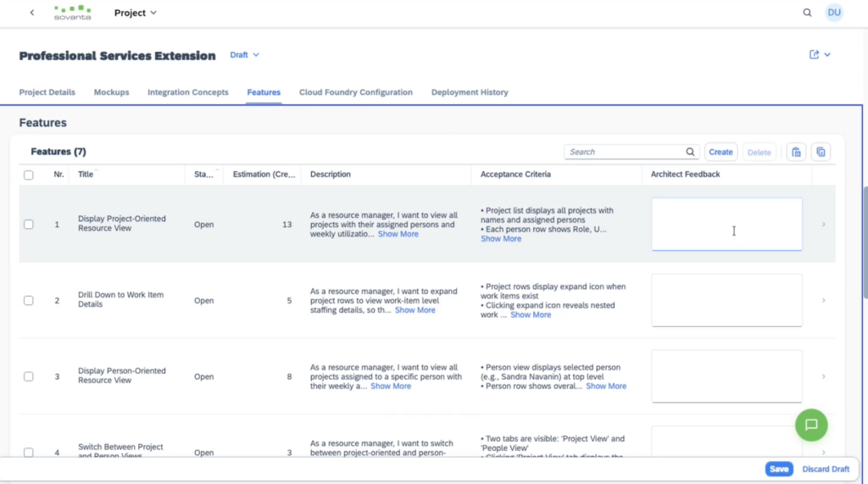Click the back arrow in header
Screen dimensions: 868x484
(32, 13)
